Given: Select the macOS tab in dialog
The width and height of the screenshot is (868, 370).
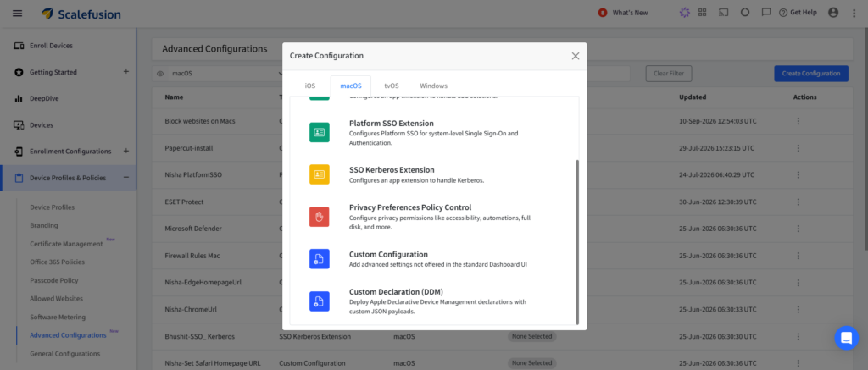Looking at the screenshot, I should click(x=350, y=86).
